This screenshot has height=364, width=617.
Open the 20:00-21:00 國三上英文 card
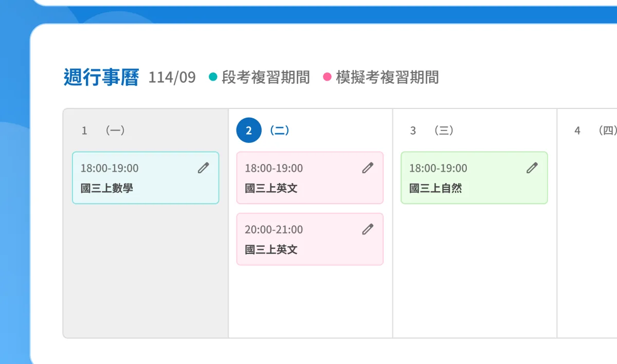(310, 239)
